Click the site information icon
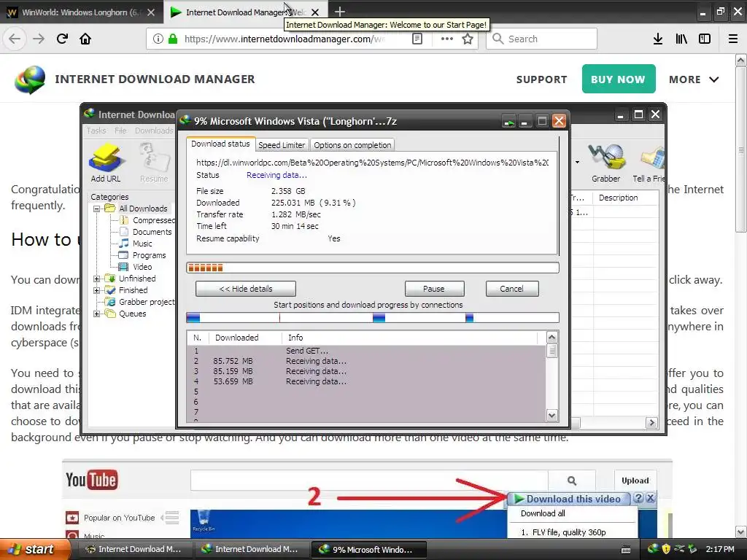This screenshot has height=560, width=747. tap(158, 39)
